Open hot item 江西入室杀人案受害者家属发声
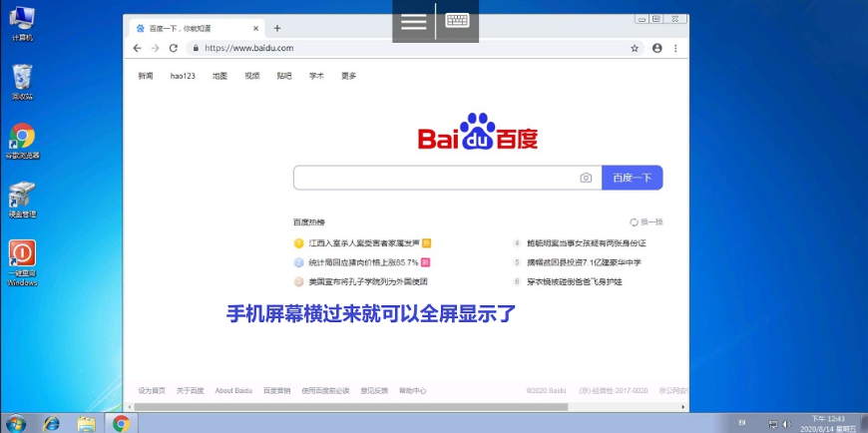This screenshot has width=868, height=433. pyautogui.click(x=364, y=243)
